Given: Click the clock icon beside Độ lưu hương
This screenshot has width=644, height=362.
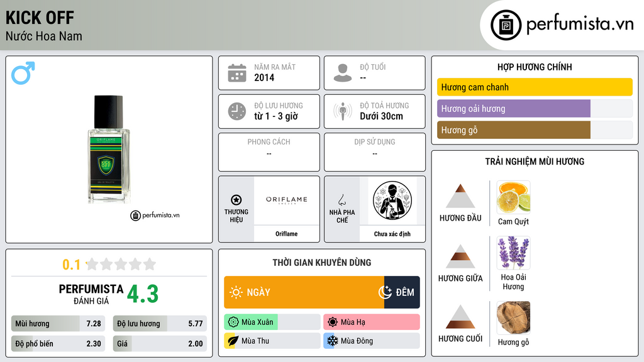Looking at the screenshot, I should pyautogui.click(x=237, y=111).
